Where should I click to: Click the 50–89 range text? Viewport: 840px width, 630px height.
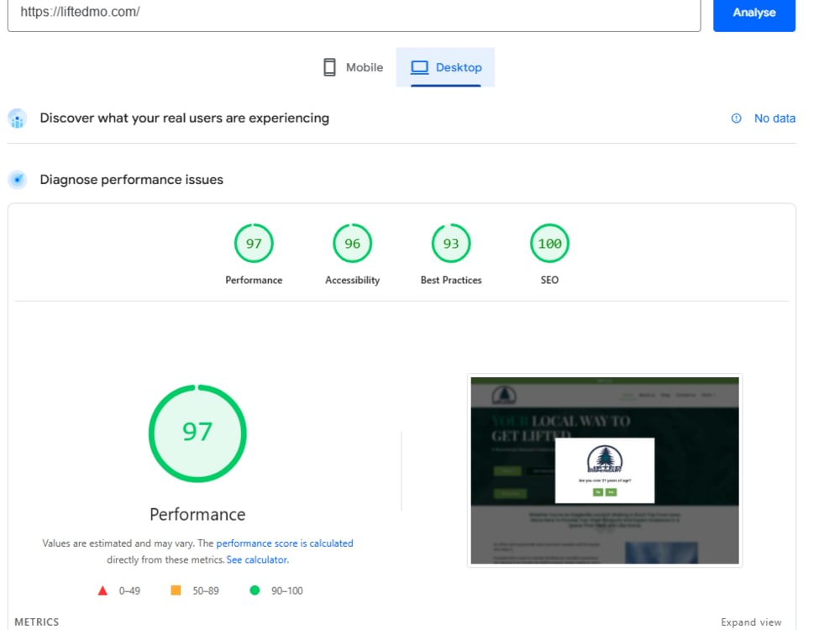pyautogui.click(x=206, y=591)
